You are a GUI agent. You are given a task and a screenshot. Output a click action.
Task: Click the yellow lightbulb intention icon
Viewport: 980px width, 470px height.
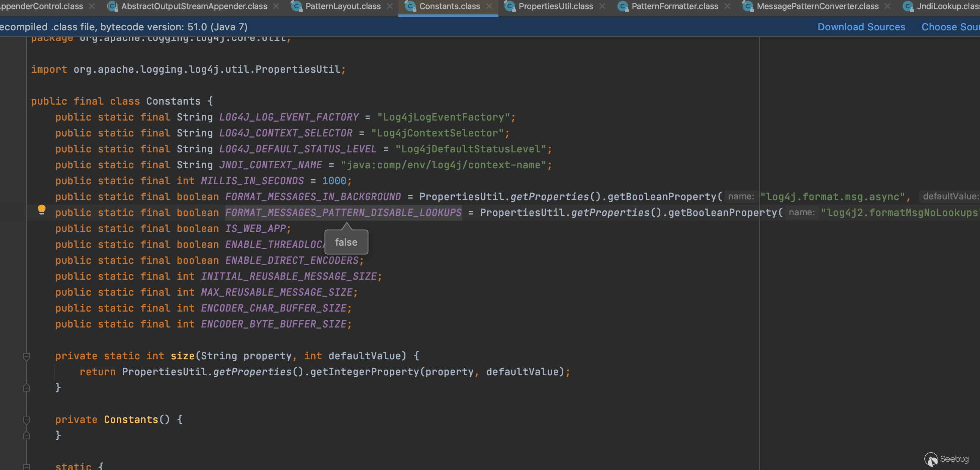pos(41,210)
